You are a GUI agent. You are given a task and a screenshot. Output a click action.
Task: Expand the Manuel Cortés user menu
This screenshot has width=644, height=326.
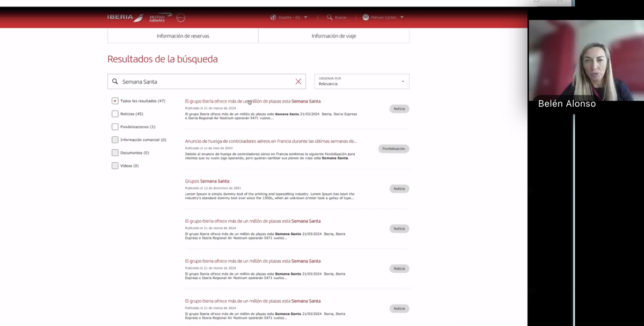[383, 17]
